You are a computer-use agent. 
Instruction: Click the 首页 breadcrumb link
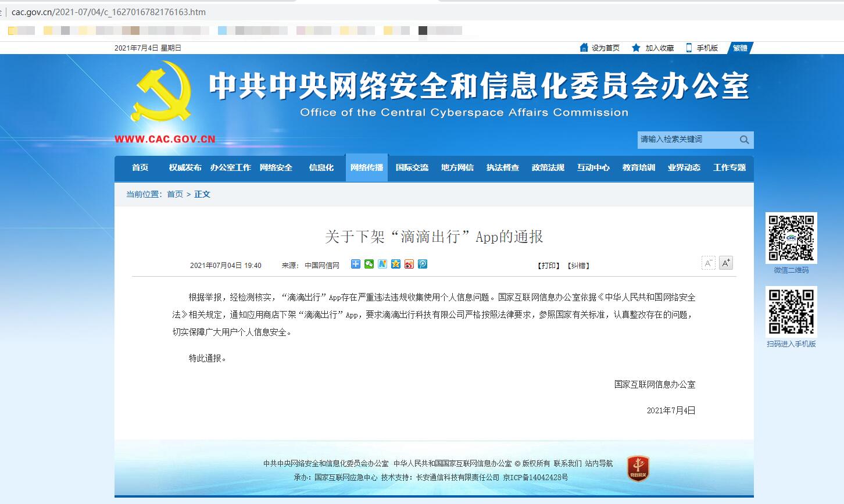click(175, 194)
